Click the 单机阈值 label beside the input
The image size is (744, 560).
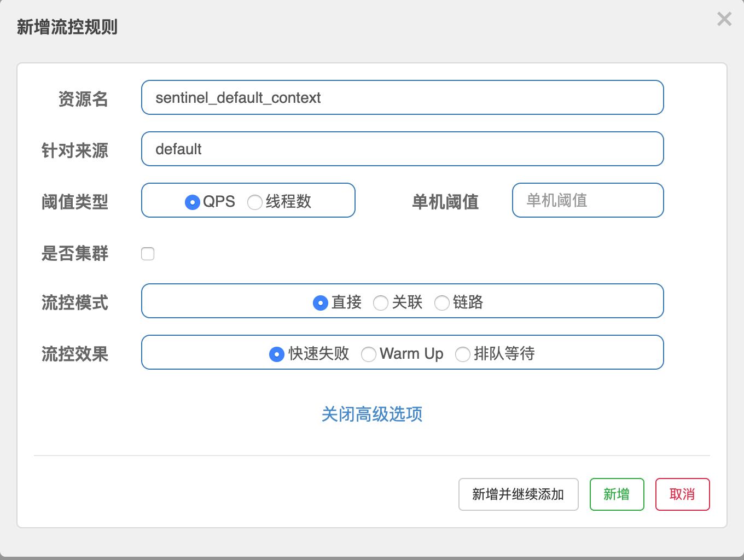446,202
